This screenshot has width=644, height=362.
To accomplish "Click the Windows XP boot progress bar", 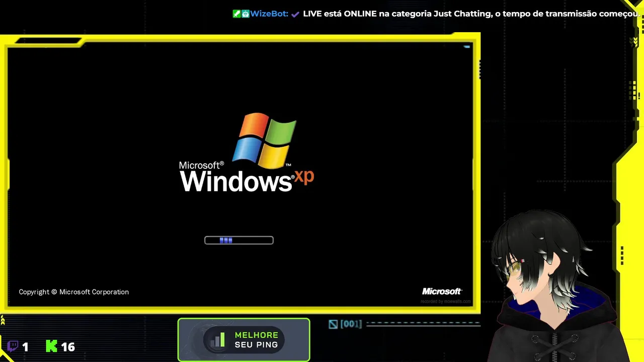I will [239, 240].
